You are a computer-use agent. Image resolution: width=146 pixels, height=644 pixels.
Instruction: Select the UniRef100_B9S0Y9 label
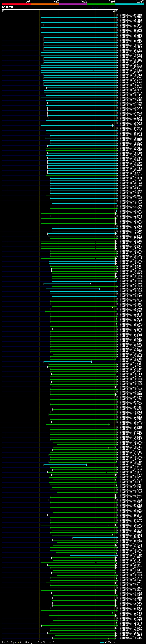[x=131, y=32]
